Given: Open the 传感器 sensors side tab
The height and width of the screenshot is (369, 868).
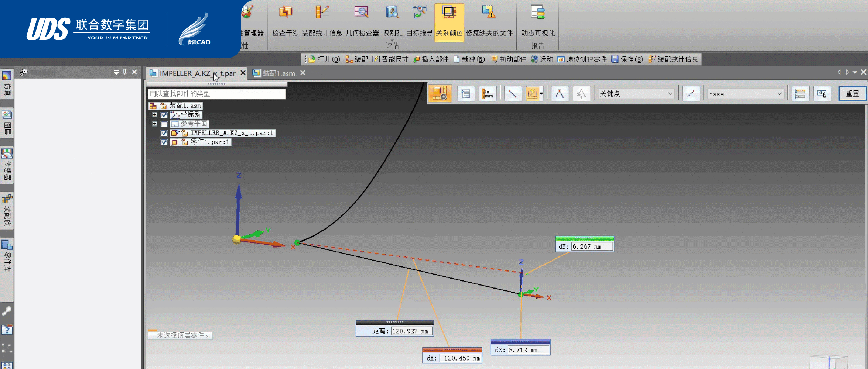Looking at the screenshot, I should (7, 165).
